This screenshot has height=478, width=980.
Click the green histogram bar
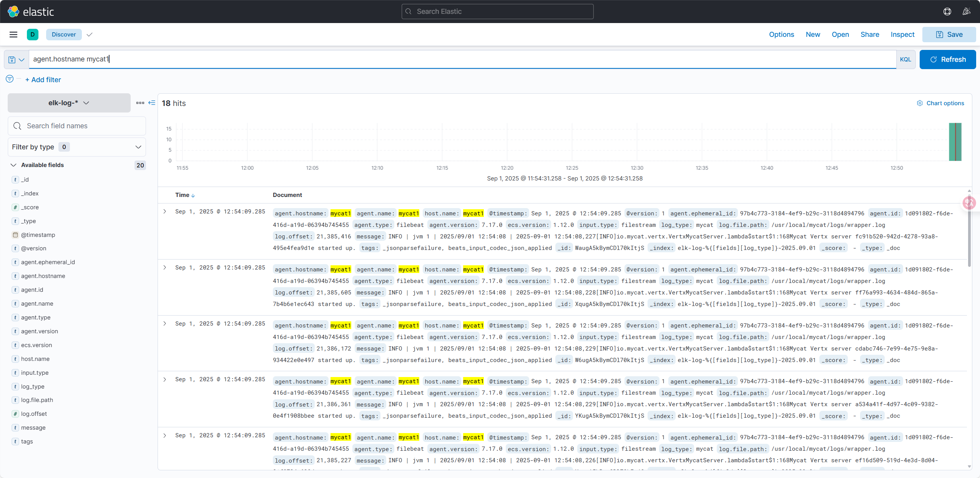click(955, 142)
